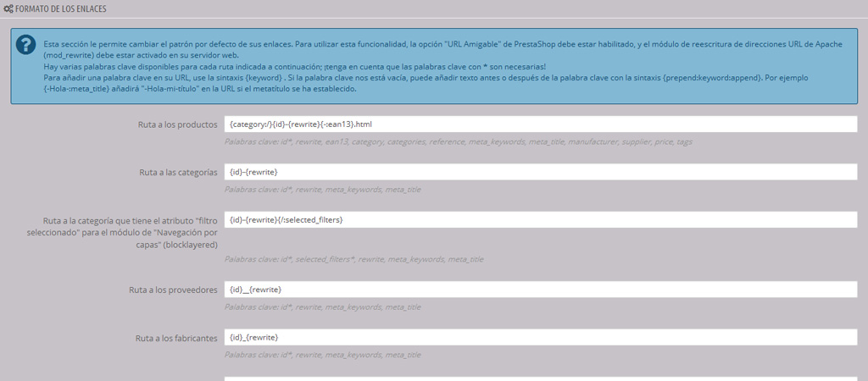Screen dimensions: 868x381
Task: Click the "Ruta a los productos" label
Action: click(x=177, y=124)
